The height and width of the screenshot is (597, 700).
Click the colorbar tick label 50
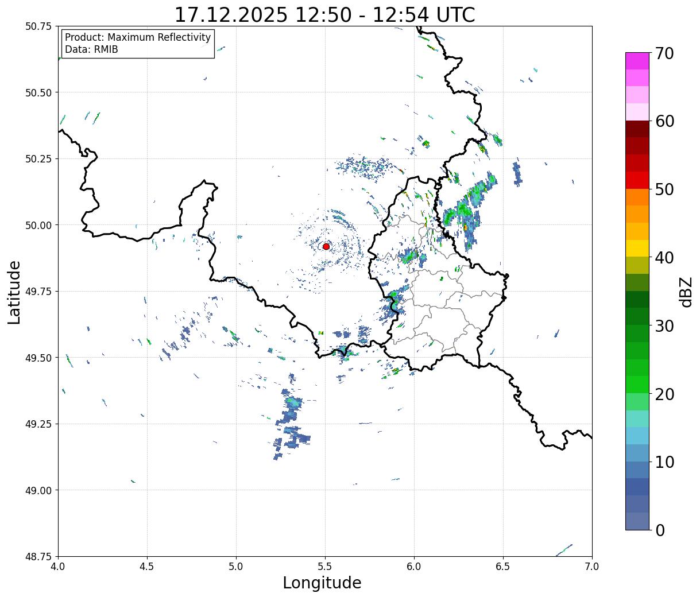point(664,189)
